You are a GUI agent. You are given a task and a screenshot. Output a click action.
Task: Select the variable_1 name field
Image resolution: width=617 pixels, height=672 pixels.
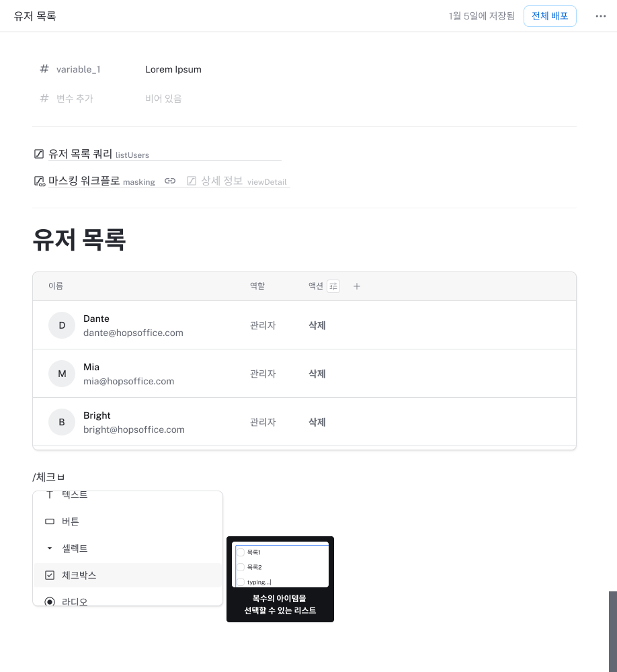point(79,69)
